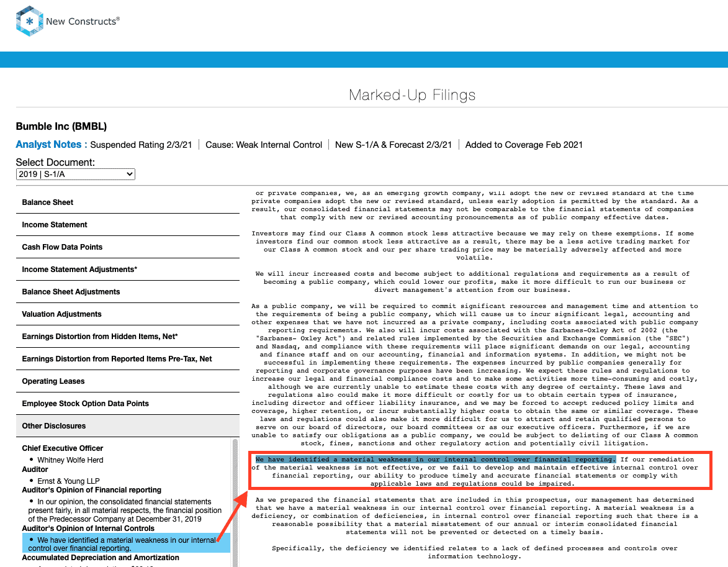Select highlighted material weakness entry in sidebar
The width and height of the screenshot is (728, 567).
[x=126, y=544]
